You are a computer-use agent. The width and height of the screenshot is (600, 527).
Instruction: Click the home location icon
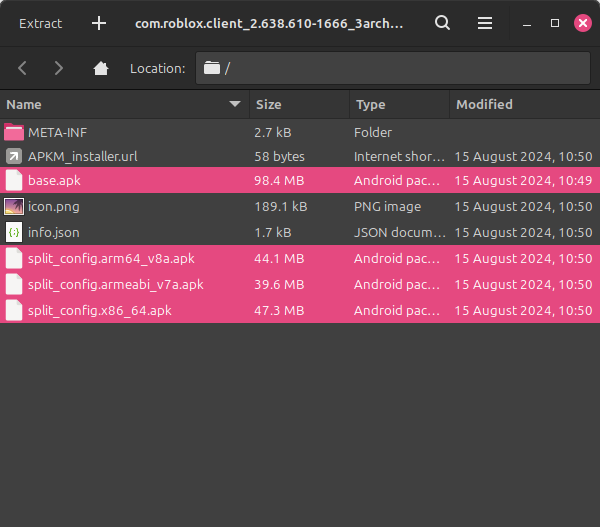pyautogui.click(x=100, y=68)
